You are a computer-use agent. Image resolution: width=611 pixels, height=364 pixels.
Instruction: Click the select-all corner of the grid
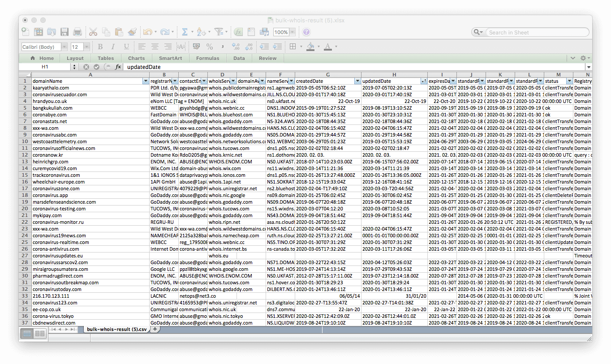pos(25,74)
